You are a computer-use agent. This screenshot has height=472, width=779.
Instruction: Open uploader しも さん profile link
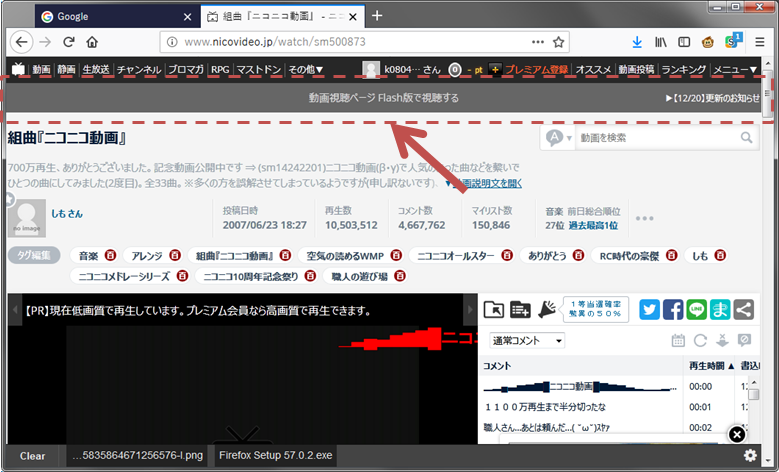point(67,214)
